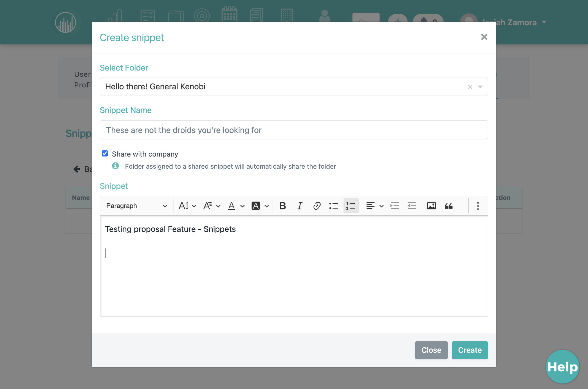
Task: Click the Snippet Name input field
Action: pos(294,130)
